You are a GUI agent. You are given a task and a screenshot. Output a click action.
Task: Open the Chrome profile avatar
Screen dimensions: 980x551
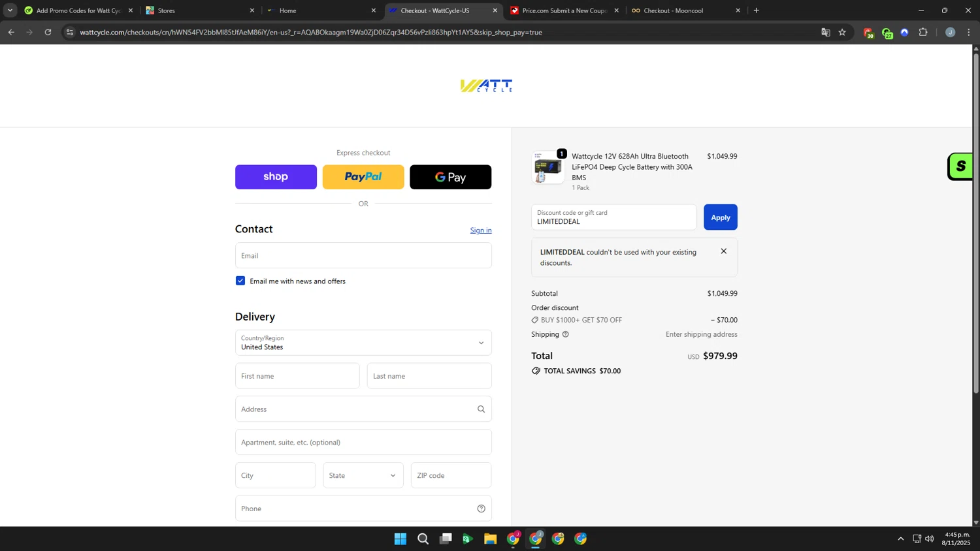pos(951,32)
